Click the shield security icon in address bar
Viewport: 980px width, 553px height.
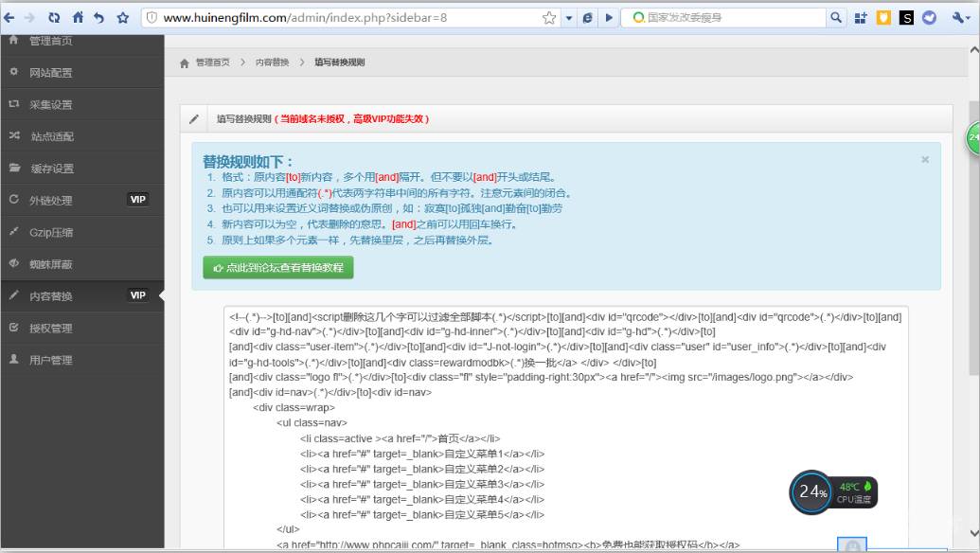[x=151, y=17]
